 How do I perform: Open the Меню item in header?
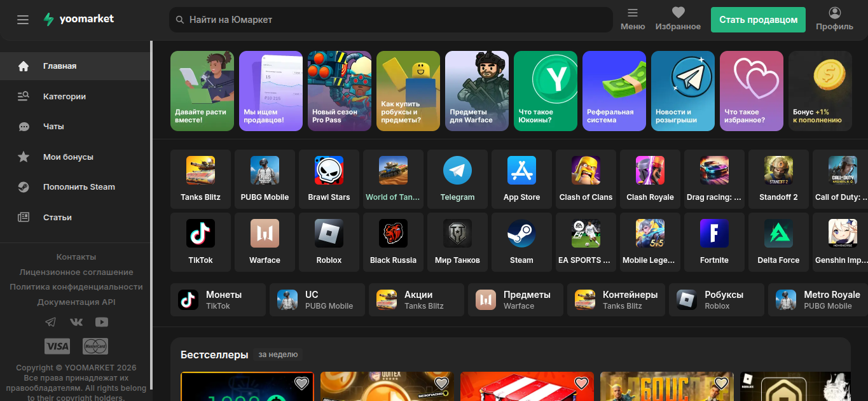[x=633, y=20]
